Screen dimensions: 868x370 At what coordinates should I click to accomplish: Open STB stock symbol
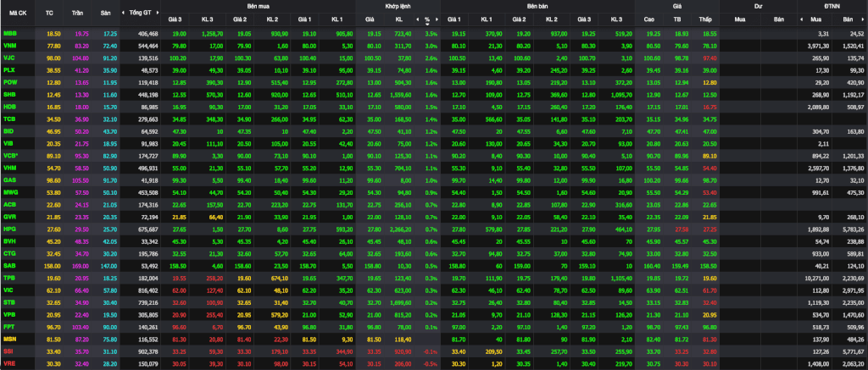tap(9, 302)
